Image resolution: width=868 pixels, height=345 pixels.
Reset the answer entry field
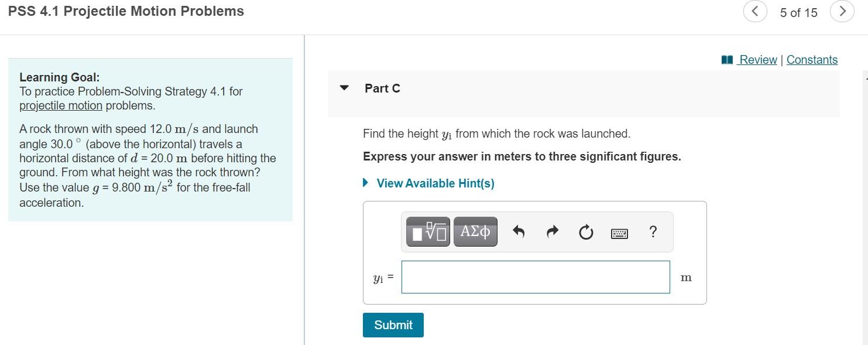point(585,231)
